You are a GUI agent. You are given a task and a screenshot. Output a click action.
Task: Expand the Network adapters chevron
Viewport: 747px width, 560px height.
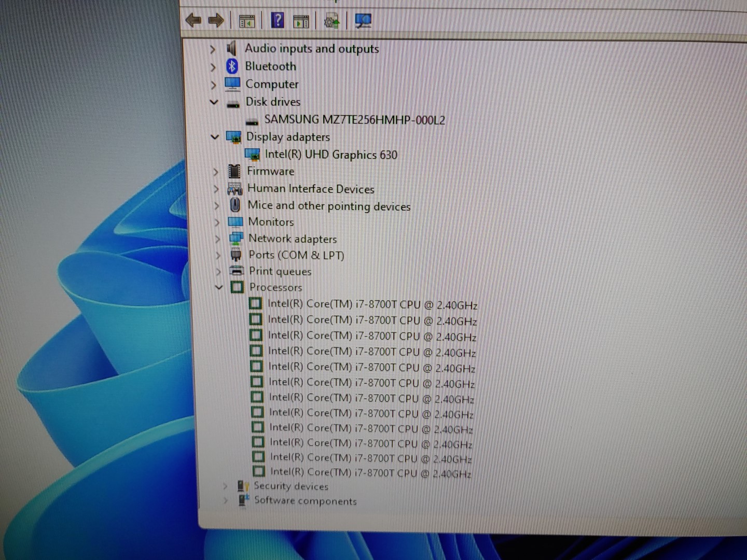[x=218, y=239]
